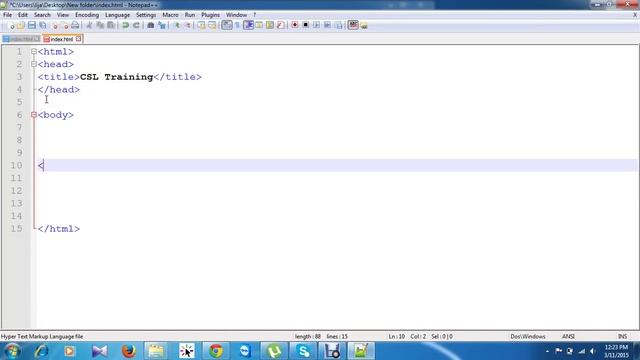Click the red Close All toolbar icon

pos(64,25)
